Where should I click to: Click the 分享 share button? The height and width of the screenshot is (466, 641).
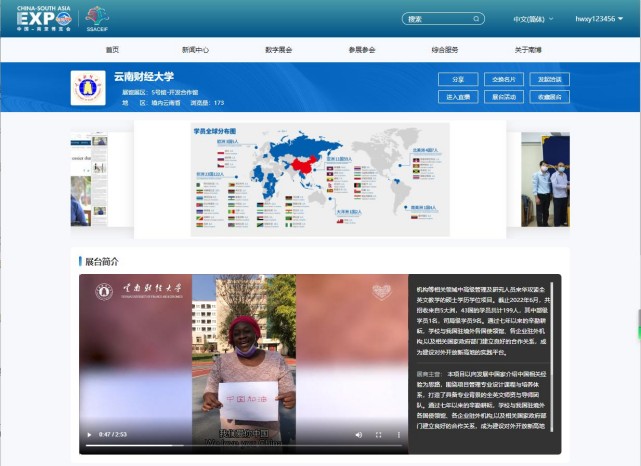458,79
